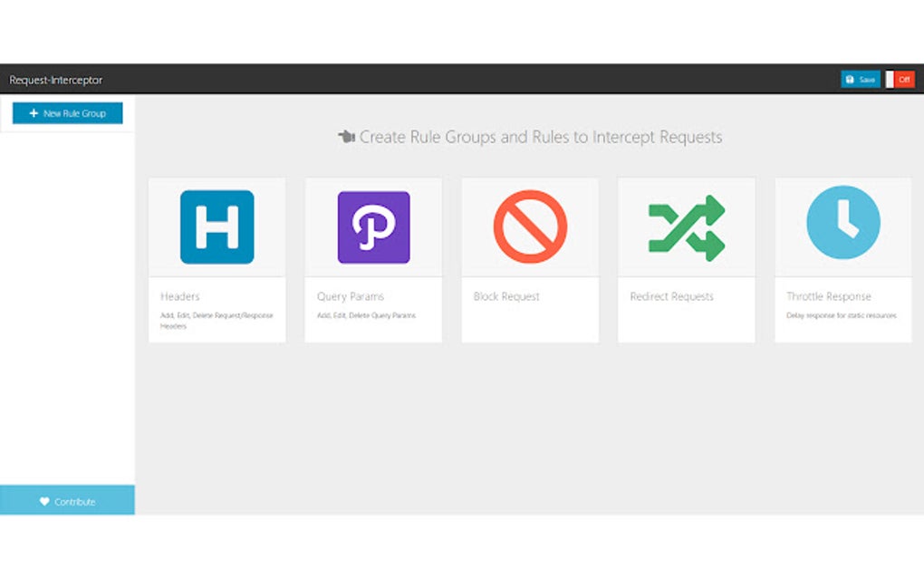Click the New Rule Group button

pyautogui.click(x=67, y=112)
